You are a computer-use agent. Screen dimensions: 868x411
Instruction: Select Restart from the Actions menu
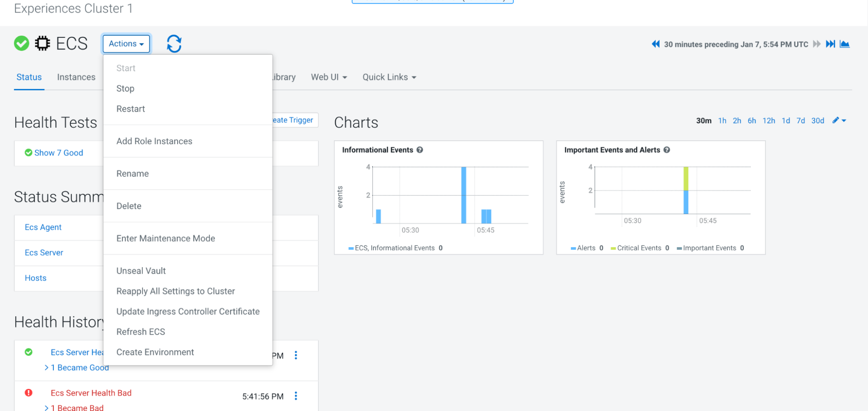tap(131, 109)
